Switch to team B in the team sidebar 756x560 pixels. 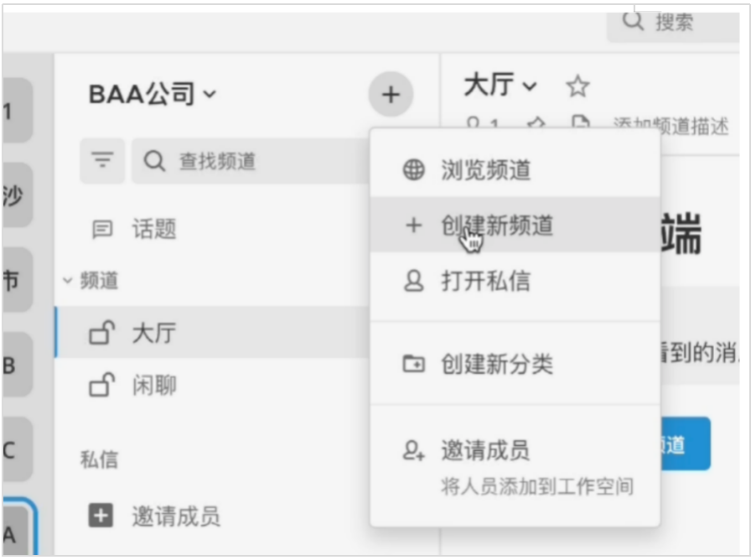tap(17, 366)
